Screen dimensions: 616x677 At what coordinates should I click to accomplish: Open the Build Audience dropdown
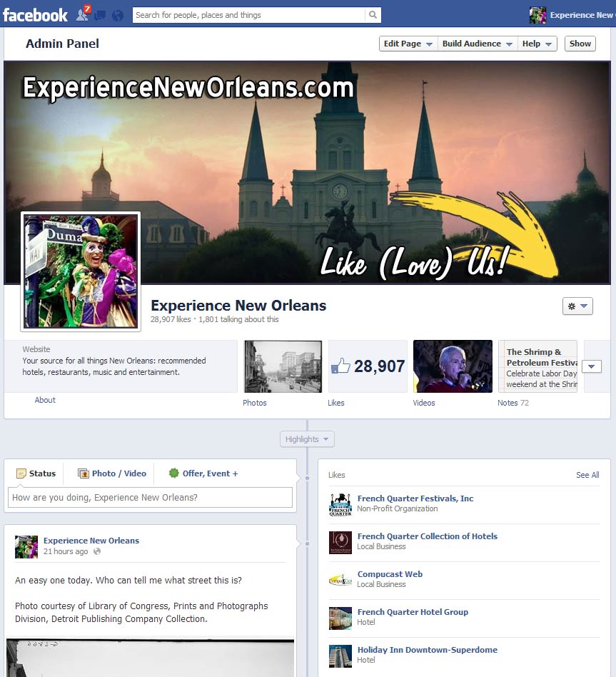click(477, 44)
